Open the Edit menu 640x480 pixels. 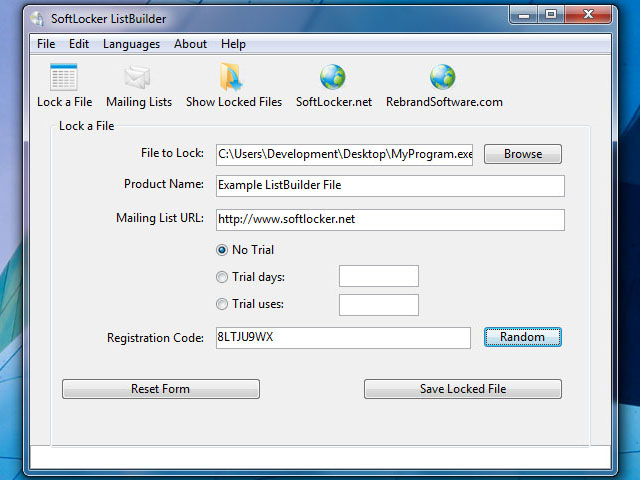(x=79, y=44)
